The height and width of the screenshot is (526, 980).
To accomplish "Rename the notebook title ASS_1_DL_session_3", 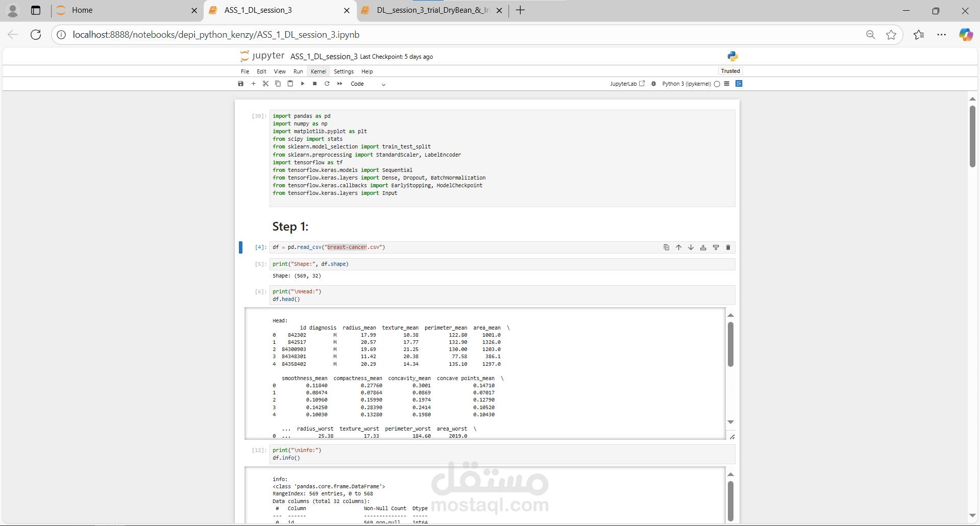I will (324, 57).
